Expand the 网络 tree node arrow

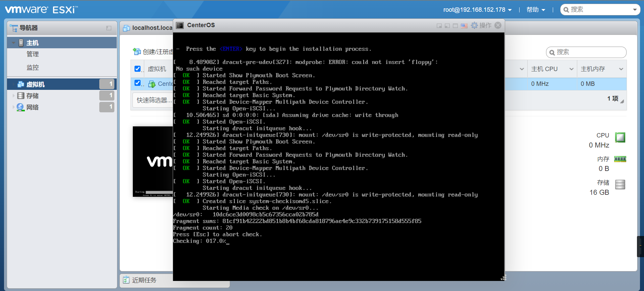[x=13, y=107]
